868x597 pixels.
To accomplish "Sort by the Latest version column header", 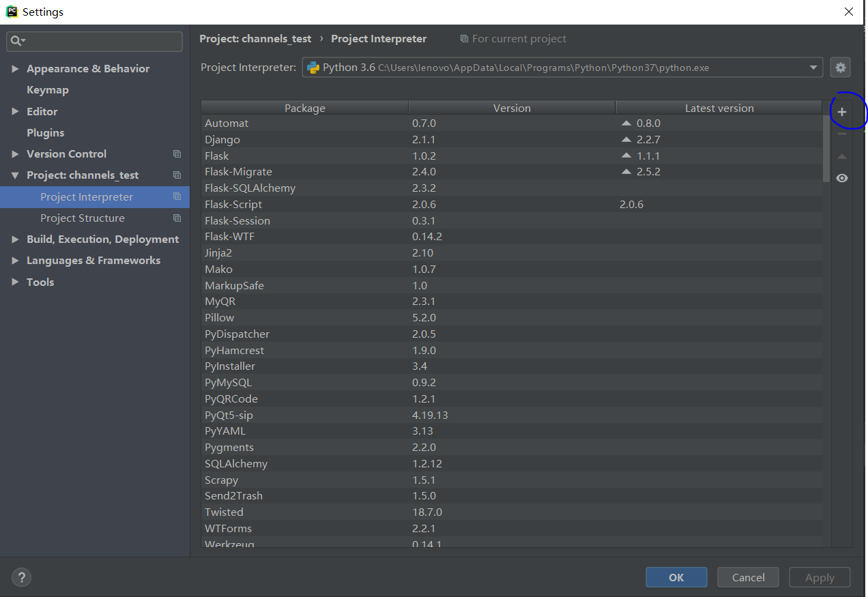I will click(719, 108).
